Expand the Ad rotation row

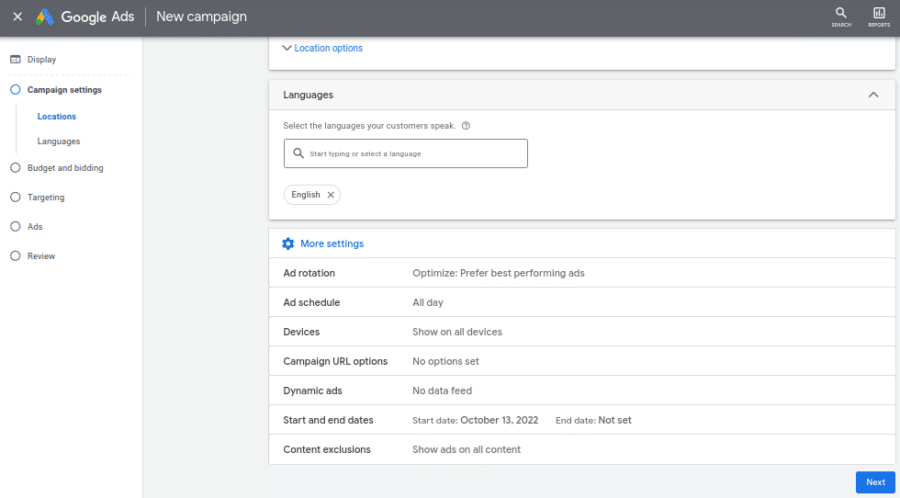pos(581,273)
